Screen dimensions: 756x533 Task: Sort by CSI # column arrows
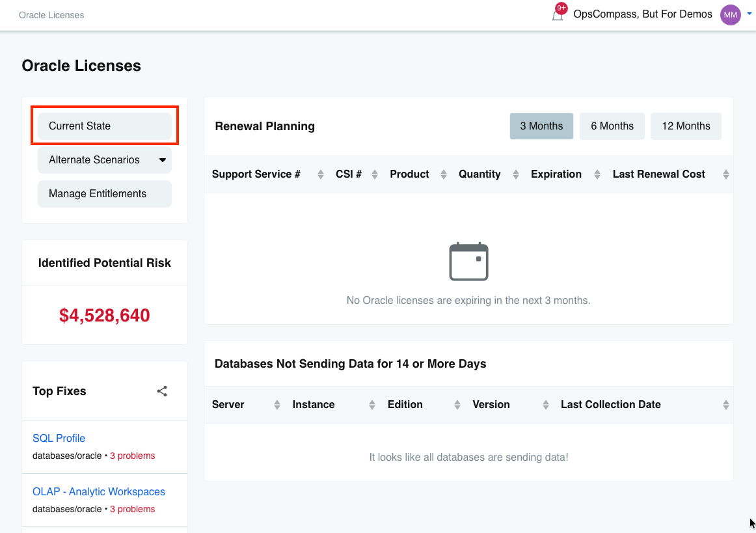coord(375,174)
